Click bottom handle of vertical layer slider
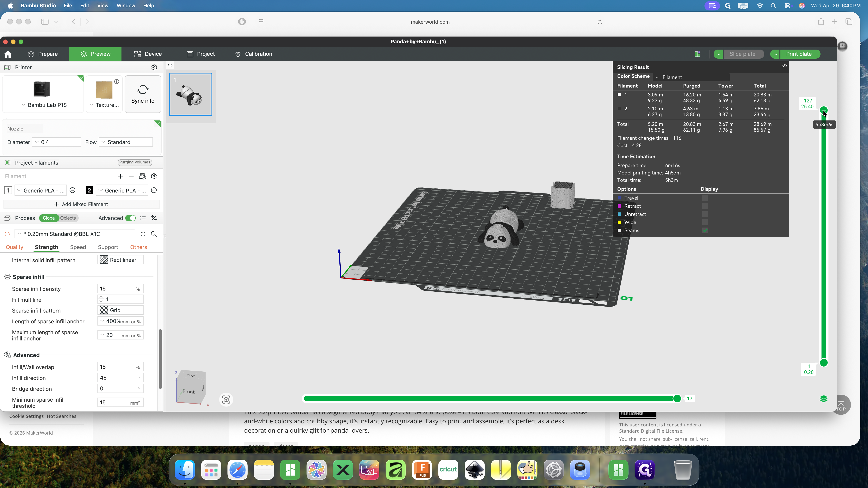Viewport: 868px width, 488px height. 823,363
